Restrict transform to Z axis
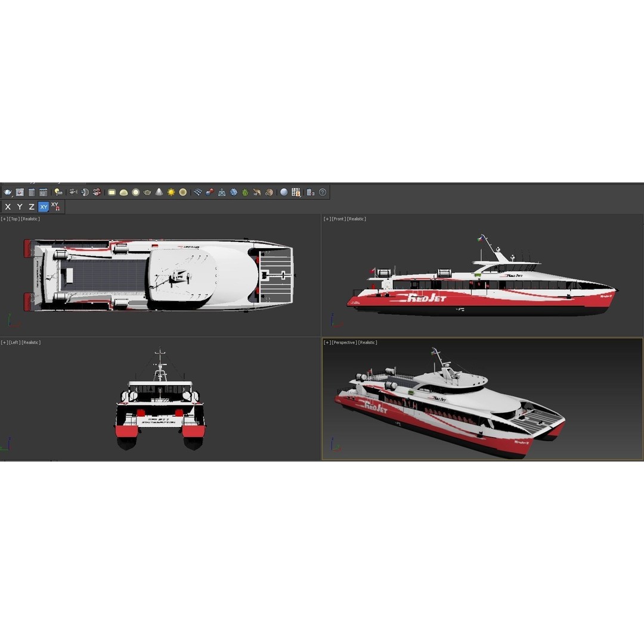644x644 pixels. pyautogui.click(x=32, y=206)
